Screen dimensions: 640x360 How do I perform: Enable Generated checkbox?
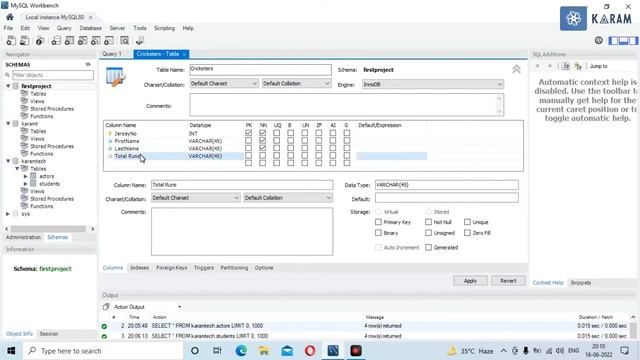[x=428, y=247]
